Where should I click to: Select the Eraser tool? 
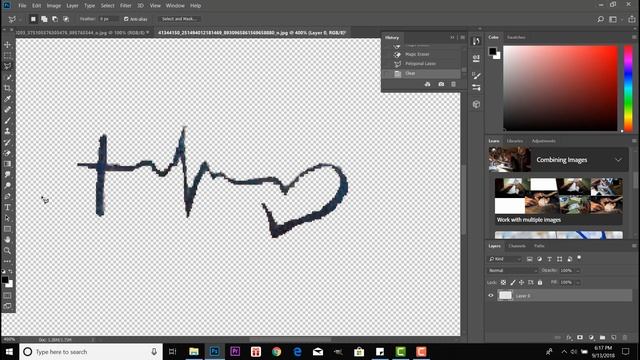(7, 153)
